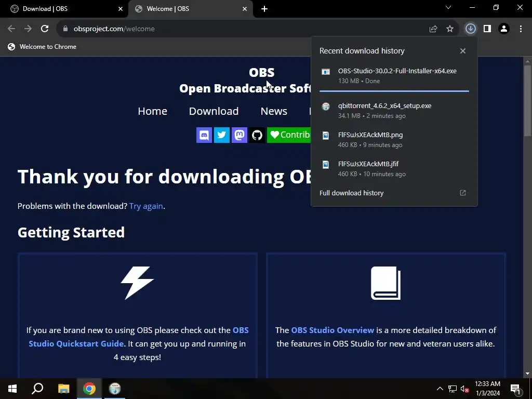Click the lightning bolt Quickstart icon

click(137, 283)
